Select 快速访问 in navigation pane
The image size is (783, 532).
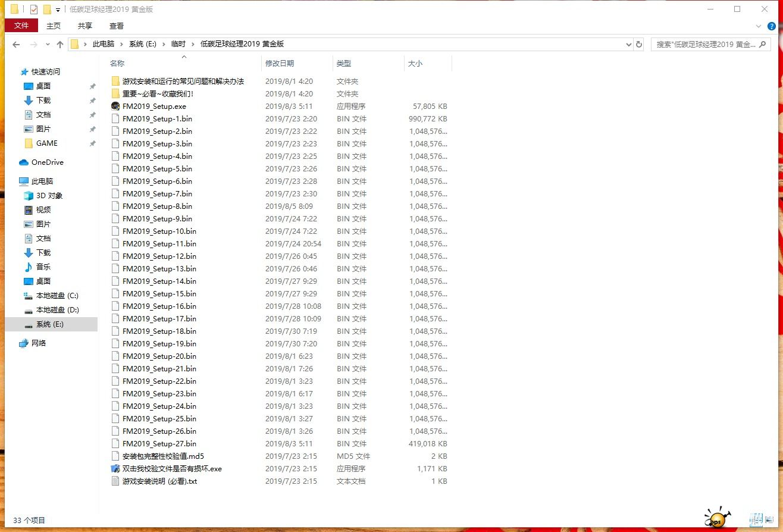(x=46, y=71)
